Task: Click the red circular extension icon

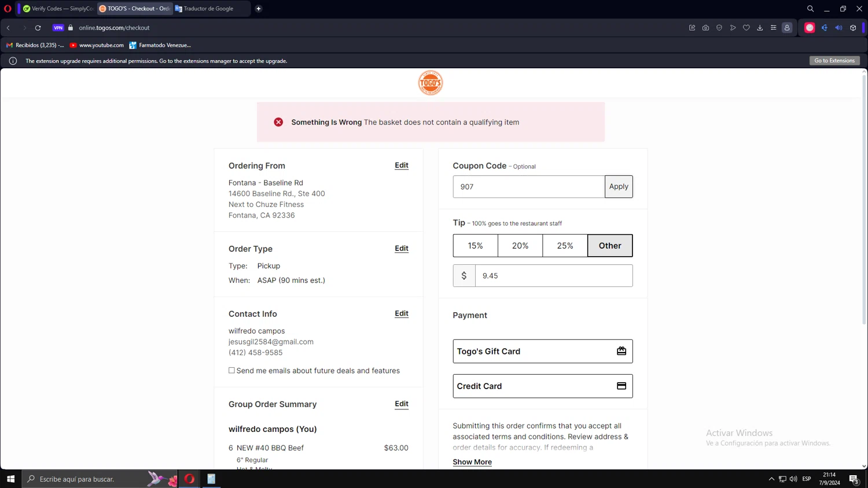Action: [810, 28]
